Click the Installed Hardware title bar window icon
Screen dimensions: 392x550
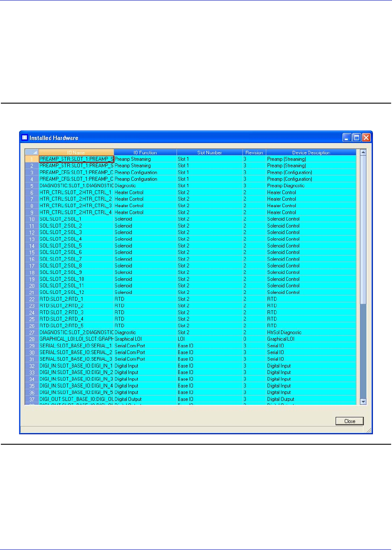(x=25, y=137)
